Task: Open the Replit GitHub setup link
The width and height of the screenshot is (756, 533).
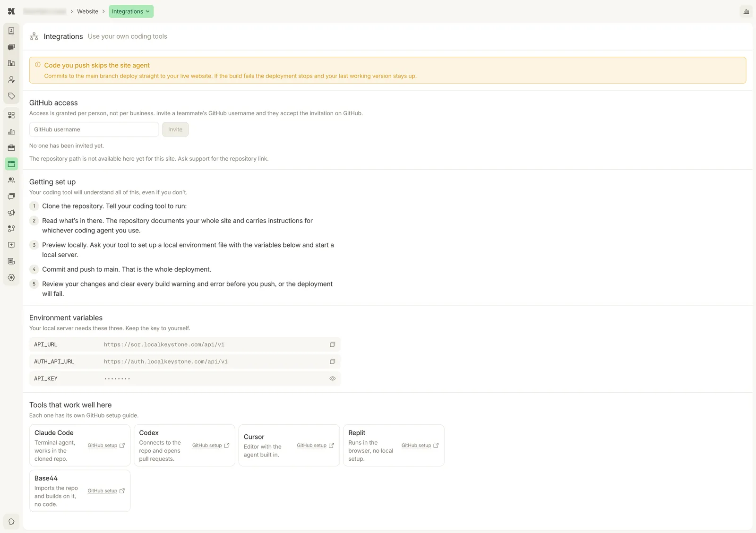Action: 420,445
